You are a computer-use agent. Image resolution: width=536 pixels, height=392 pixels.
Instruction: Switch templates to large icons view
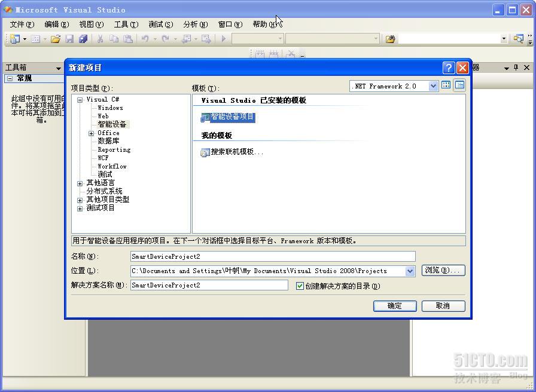[x=446, y=85]
